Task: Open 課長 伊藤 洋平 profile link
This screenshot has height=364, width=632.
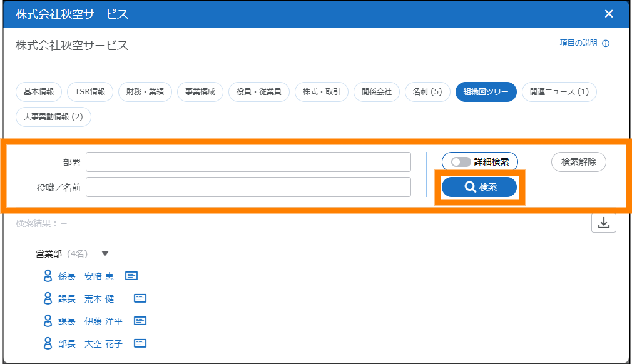Action: pos(91,321)
